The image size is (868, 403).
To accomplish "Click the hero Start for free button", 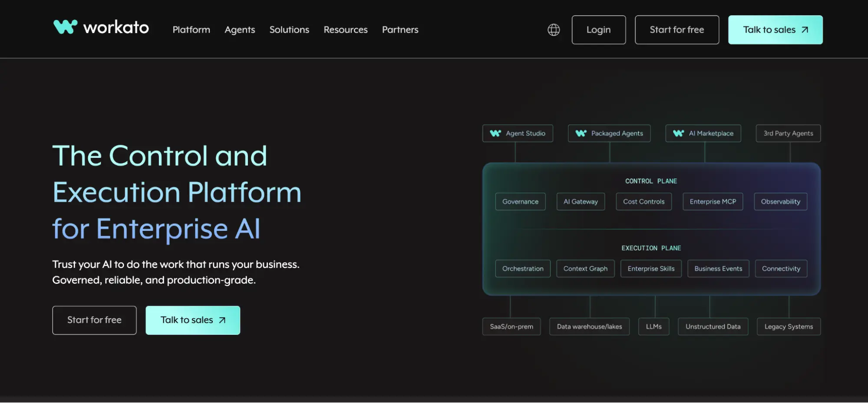I will tap(94, 320).
